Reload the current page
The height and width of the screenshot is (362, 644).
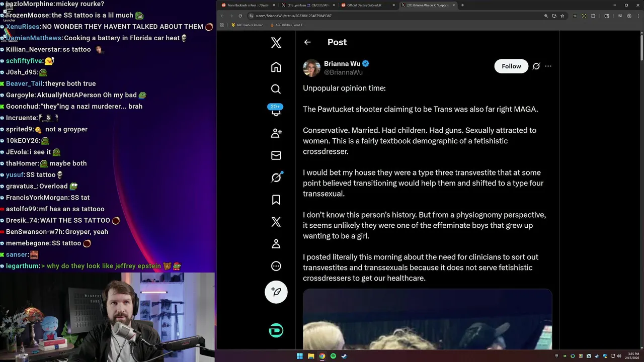pyautogui.click(x=240, y=16)
